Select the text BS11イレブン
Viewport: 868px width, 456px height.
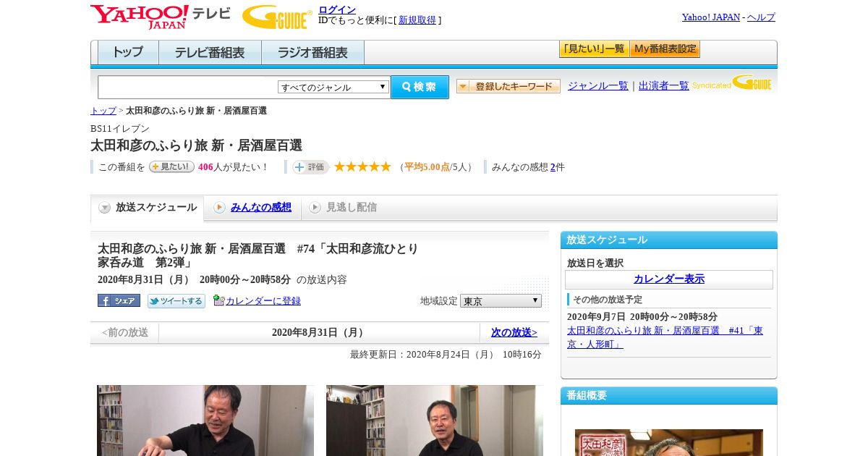(120, 129)
